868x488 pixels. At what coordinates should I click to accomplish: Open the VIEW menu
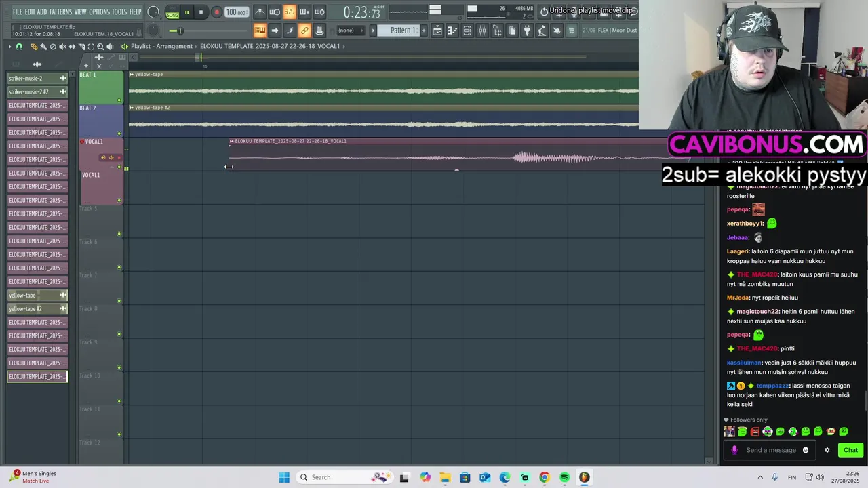[x=80, y=12]
